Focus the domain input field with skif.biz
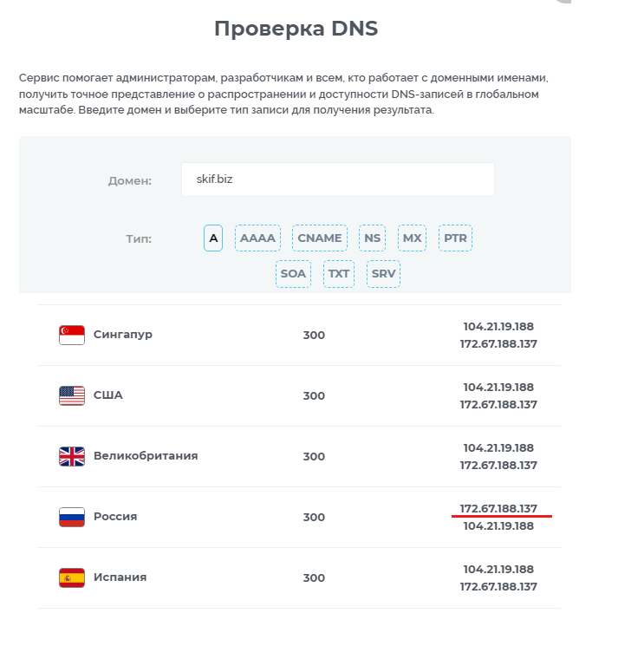Viewport: 631px width, 672px height. 338,179
